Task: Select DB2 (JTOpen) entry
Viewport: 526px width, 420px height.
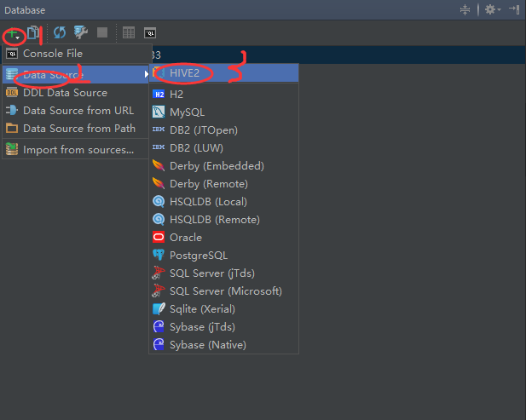Action: click(223, 130)
